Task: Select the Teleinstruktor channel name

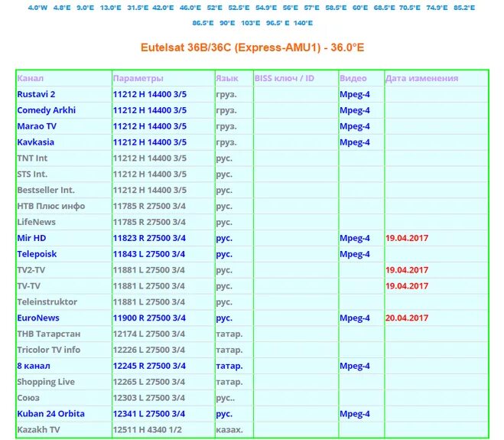Action: point(47,302)
